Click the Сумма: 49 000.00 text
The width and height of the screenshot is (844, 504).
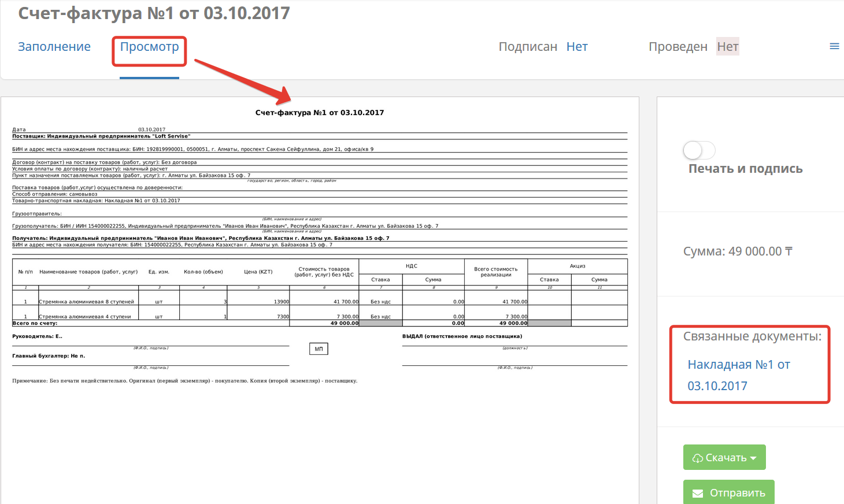click(737, 251)
